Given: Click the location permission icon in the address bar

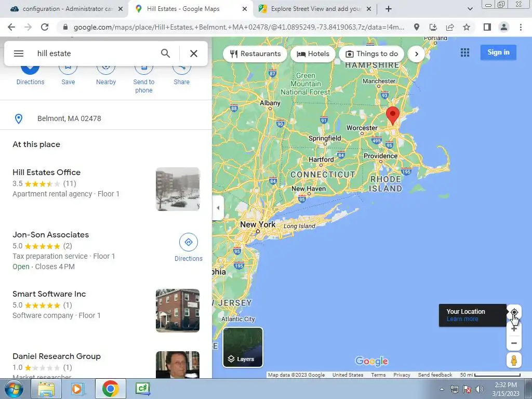Looking at the screenshot, I should 417,27.
